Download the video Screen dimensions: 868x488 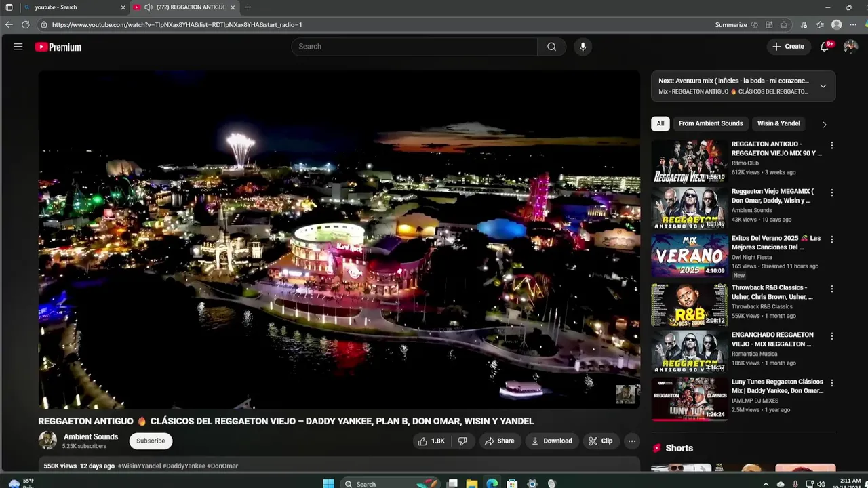551,441
